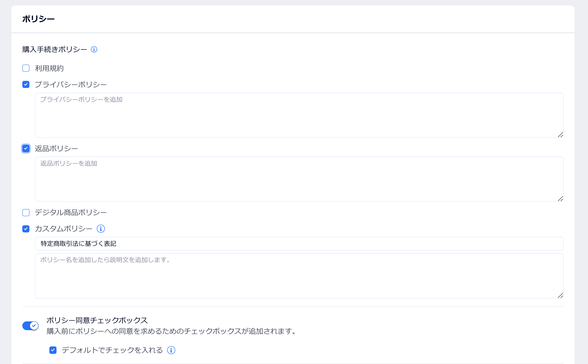
Task: Uncheck the プライバシーポリシー checkbox
Action: coord(26,85)
